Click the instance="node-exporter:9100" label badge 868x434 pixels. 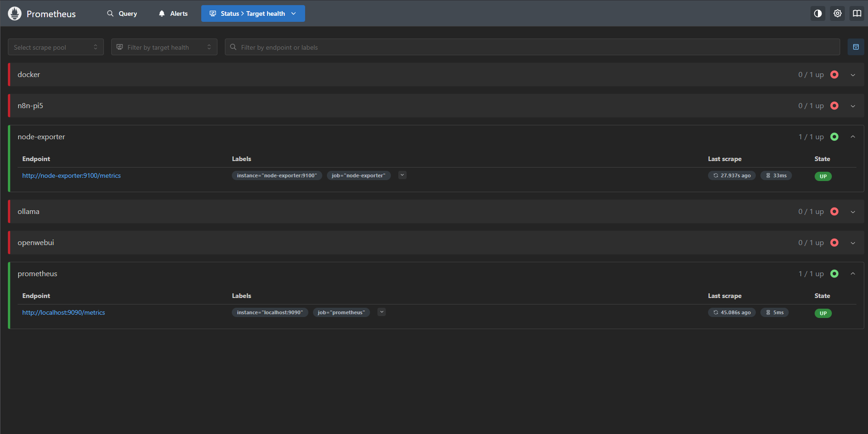point(277,175)
